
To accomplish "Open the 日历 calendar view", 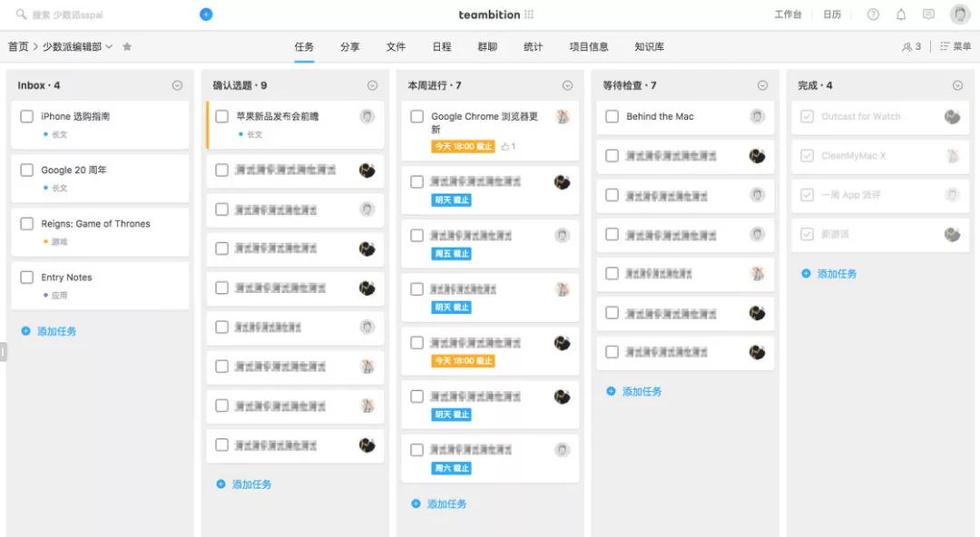I will tap(831, 15).
